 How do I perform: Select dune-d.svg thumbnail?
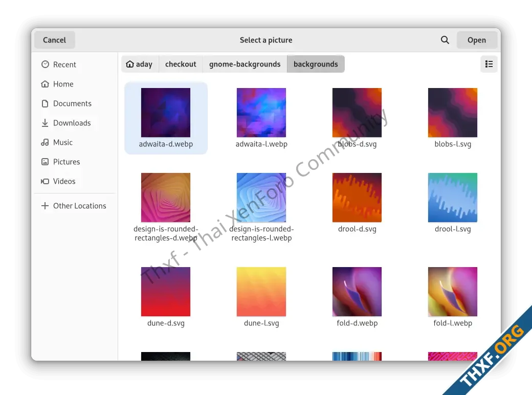(x=166, y=292)
